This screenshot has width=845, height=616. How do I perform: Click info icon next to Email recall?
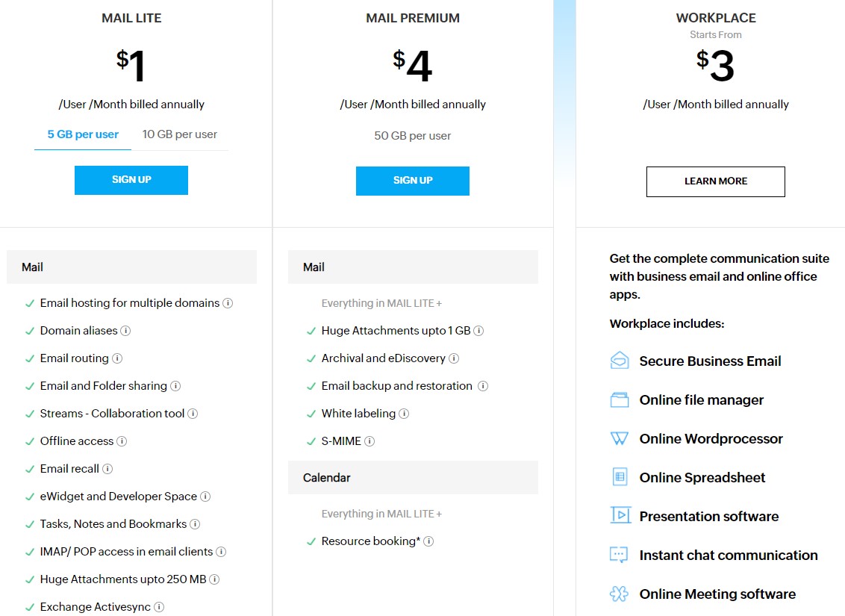click(x=107, y=469)
